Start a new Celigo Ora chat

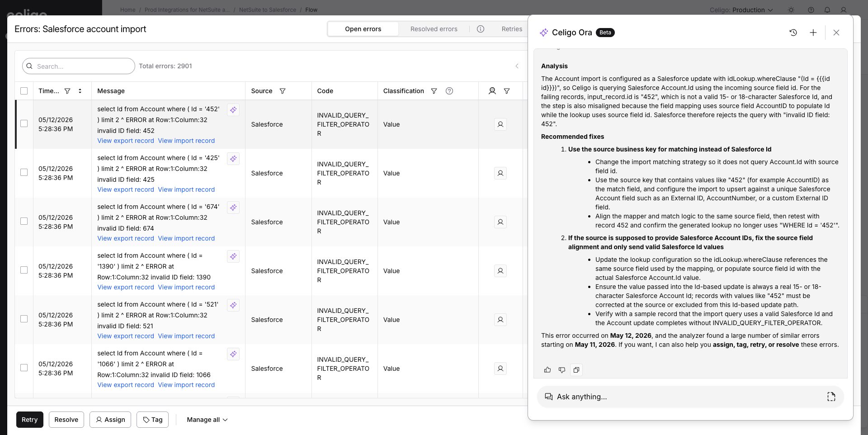(813, 33)
